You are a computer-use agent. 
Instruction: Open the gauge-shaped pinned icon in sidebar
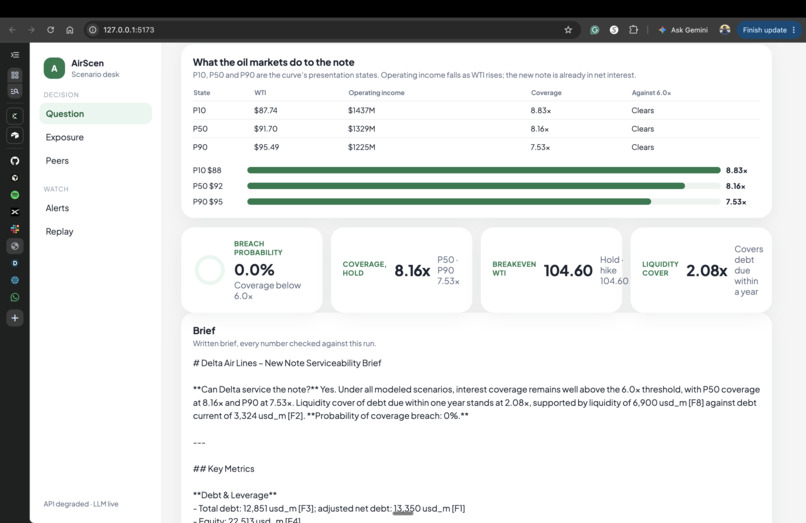coord(15,135)
